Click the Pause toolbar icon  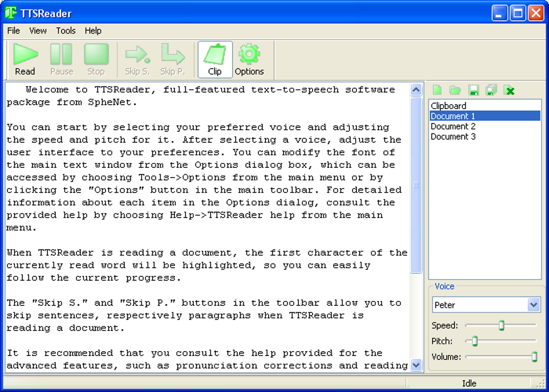coord(61,60)
